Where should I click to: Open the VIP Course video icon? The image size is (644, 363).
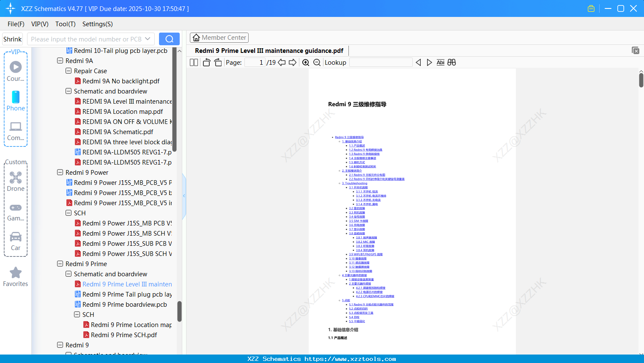[x=16, y=67]
